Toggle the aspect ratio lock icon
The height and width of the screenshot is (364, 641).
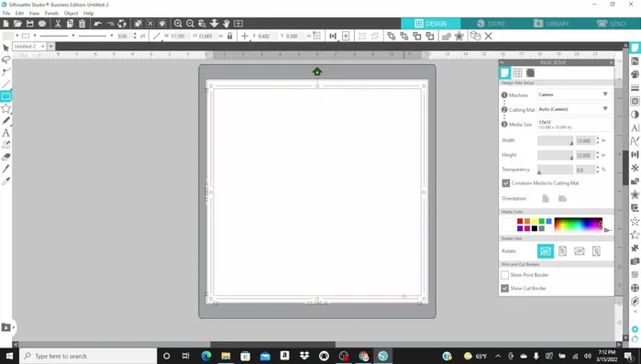click(x=230, y=36)
